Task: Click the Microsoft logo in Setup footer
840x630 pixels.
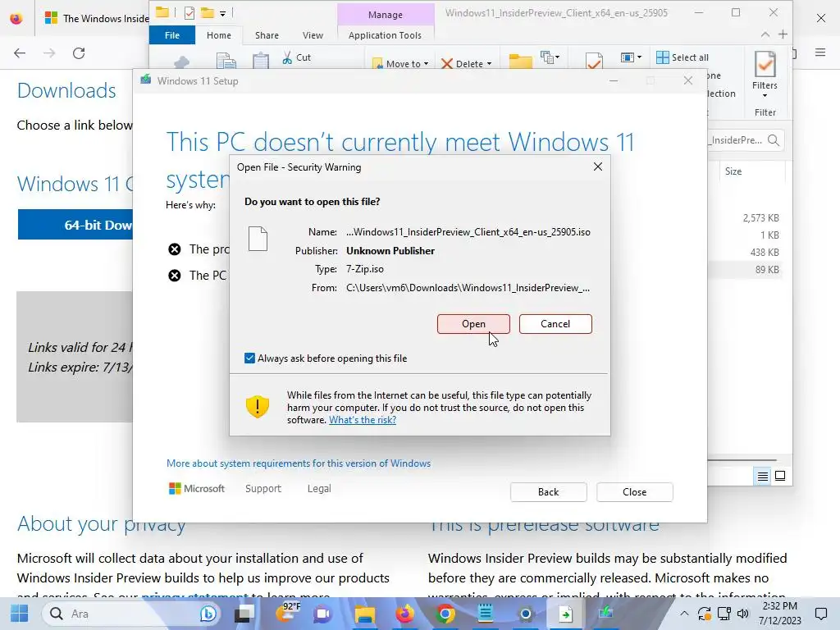Action: (197, 489)
